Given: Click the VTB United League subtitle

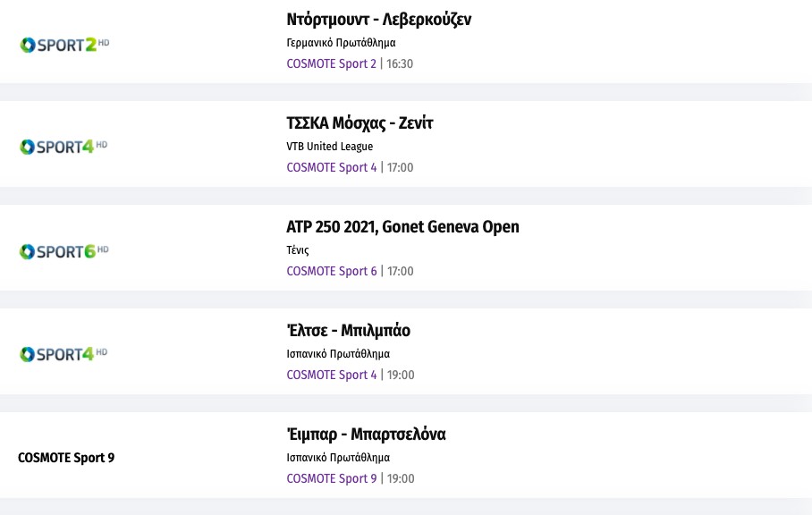Looking at the screenshot, I should (x=330, y=147).
